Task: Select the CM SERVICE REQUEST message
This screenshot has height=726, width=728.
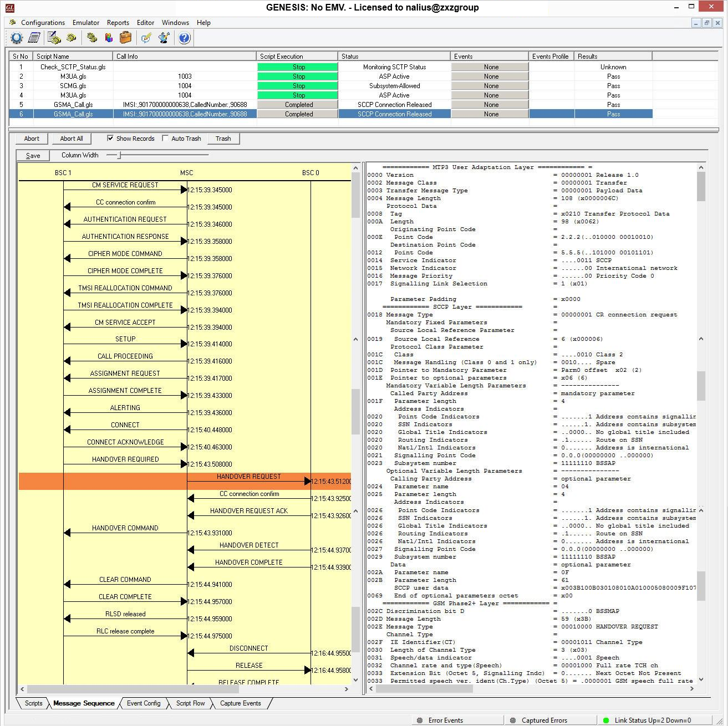Action: tap(125, 185)
